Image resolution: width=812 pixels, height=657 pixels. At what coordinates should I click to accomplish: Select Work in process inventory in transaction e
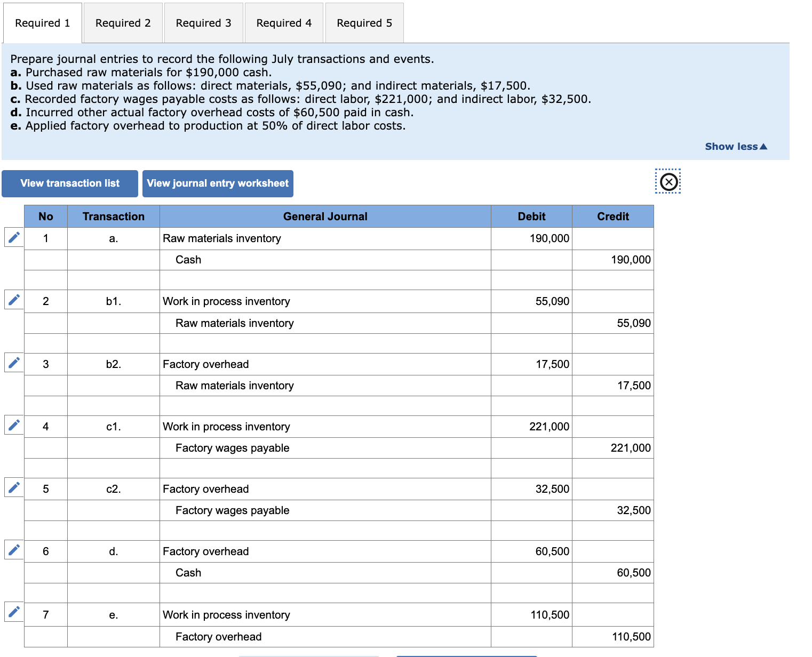click(325, 615)
